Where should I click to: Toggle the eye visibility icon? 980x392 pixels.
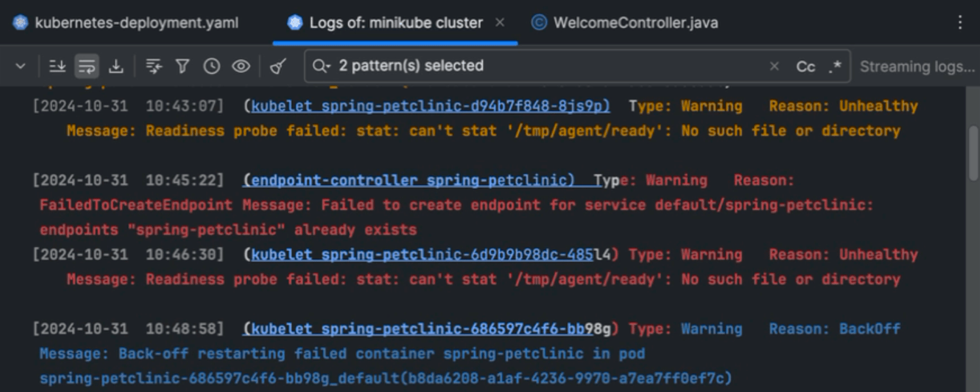point(241,66)
